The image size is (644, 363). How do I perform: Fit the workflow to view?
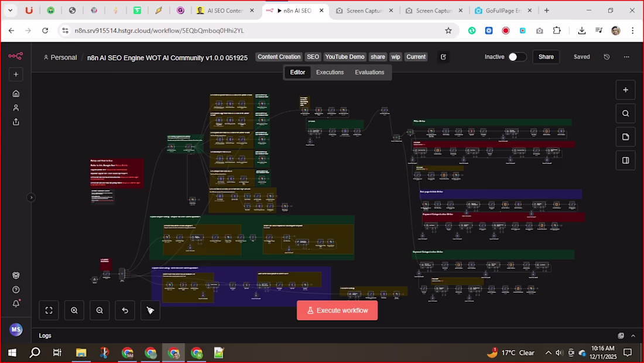coord(49,310)
